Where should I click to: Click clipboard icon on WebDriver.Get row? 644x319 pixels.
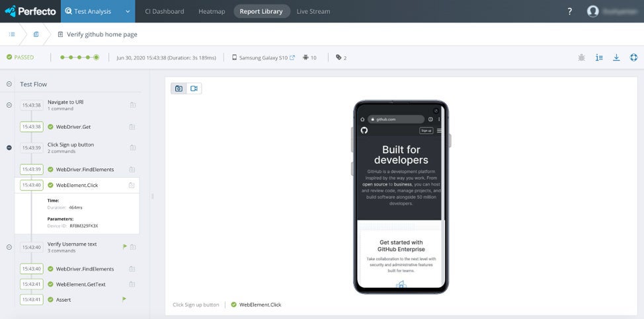coord(132,127)
